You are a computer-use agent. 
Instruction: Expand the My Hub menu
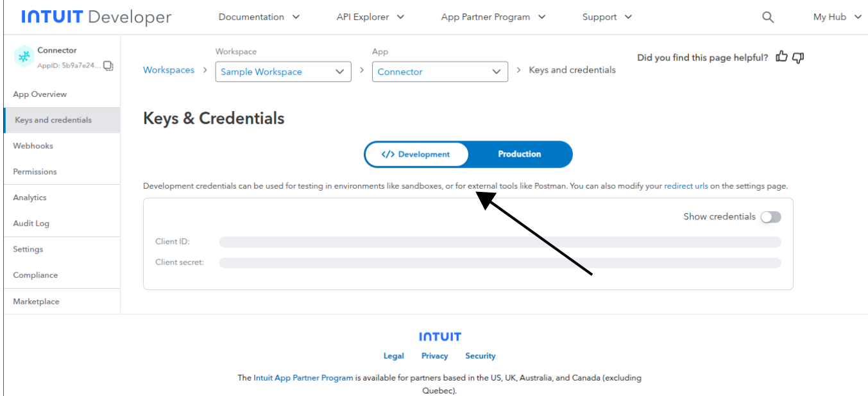(x=837, y=17)
